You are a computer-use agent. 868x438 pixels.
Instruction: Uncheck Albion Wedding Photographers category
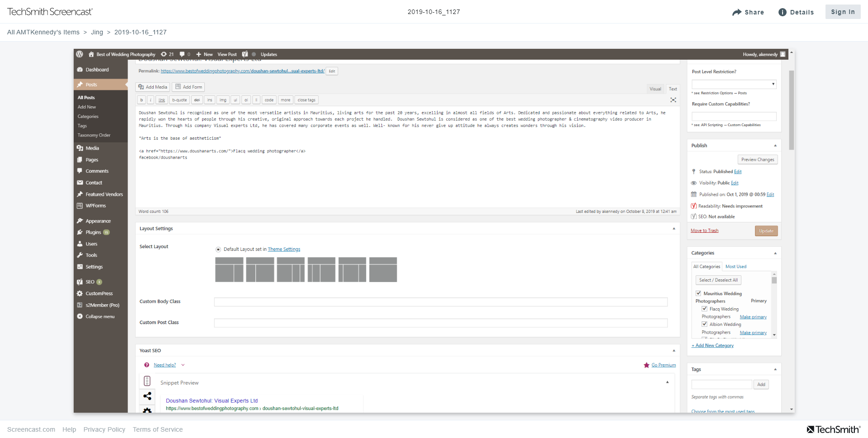click(704, 324)
